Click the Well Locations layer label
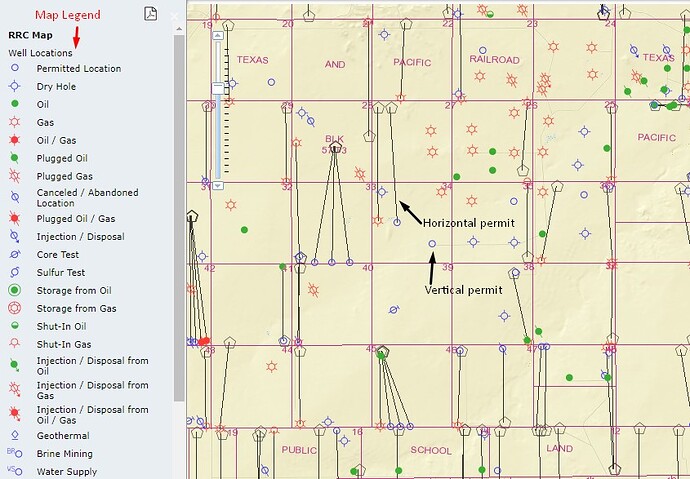This screenshot has width=690, height=479. pos(41,52)
